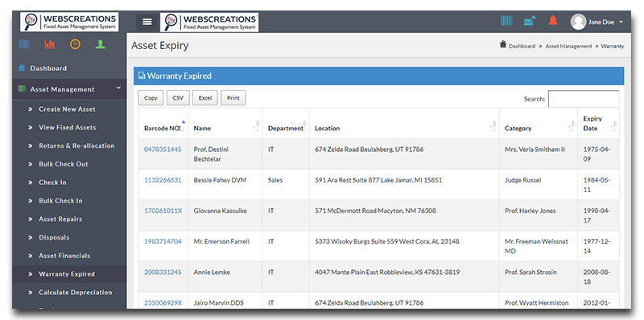Open Calculate Depreciation menu item

coord(75,293)
